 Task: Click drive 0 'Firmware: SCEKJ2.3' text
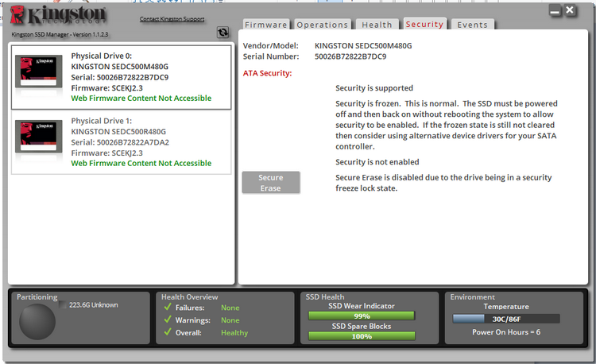[x=106, y=88]
